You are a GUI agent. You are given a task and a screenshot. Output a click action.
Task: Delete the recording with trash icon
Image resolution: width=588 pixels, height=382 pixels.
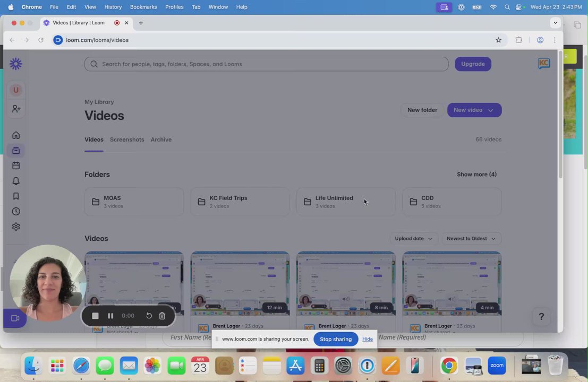coord(162,316)
